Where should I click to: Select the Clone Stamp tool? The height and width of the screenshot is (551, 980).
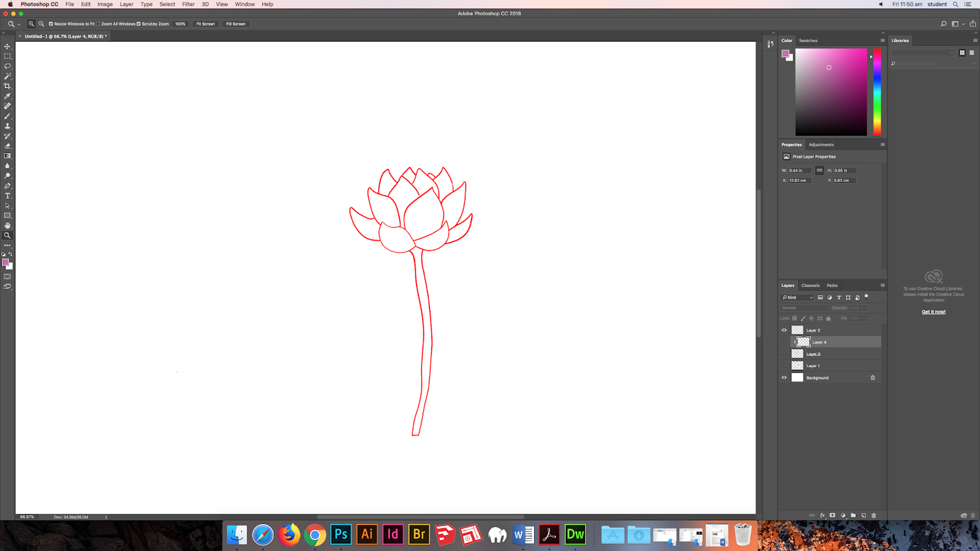[7, 126]
